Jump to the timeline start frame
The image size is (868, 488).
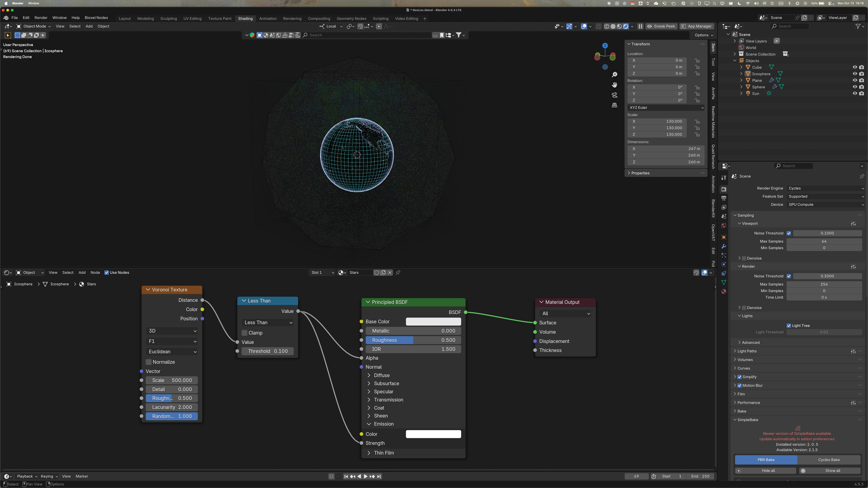[x=346, y=476]
